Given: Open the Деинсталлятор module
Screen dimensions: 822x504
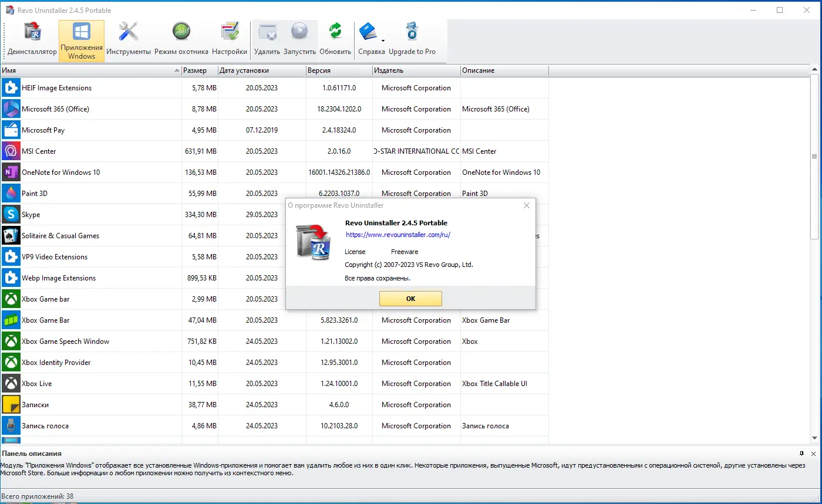Looking at the screenshot, I should pos(32,40).
